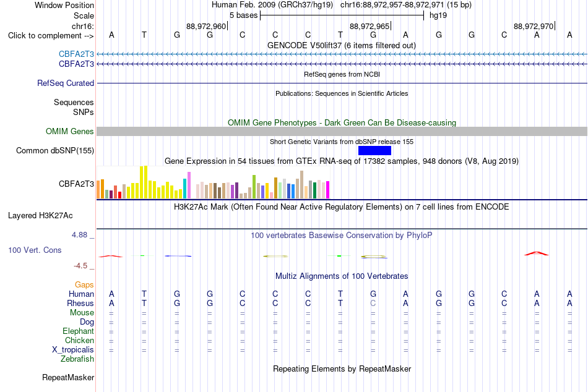588x392 pixels.
Task: Click the 4.88 PhyloP upper limit value
Action: tap(79, 235)
